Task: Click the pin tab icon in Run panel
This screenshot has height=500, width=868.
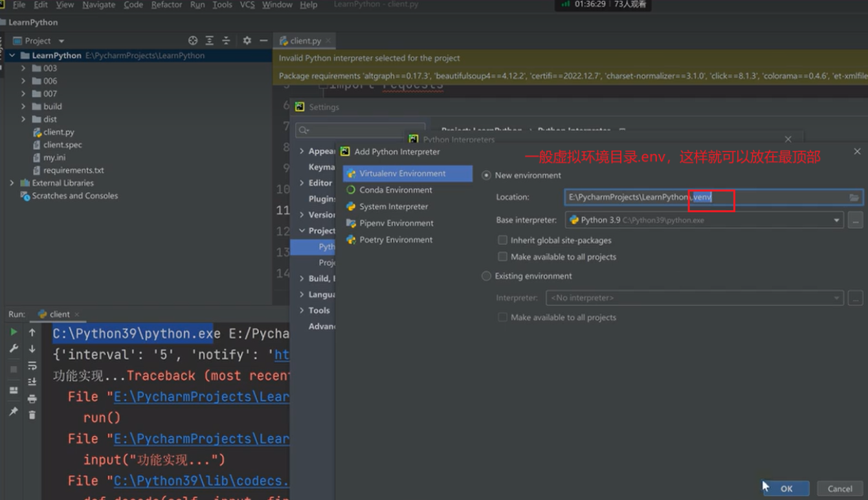Action: [x=14, y=411]
